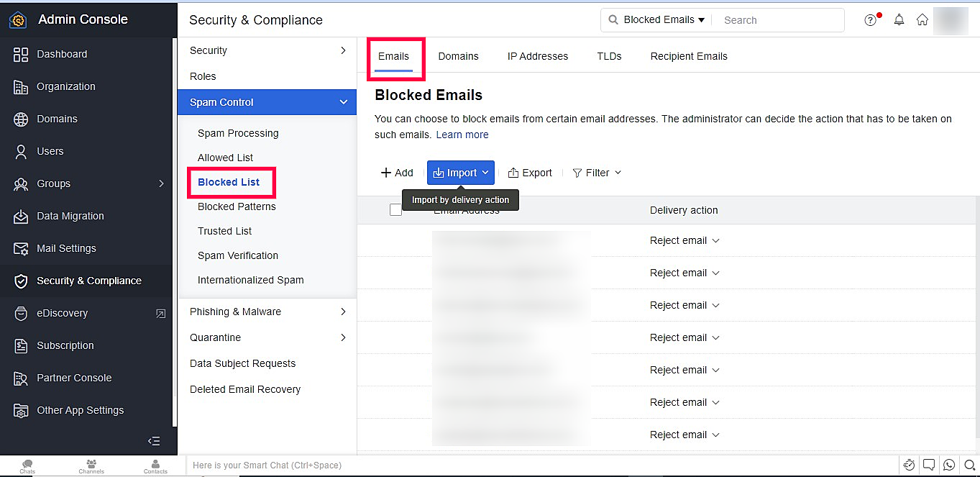
Task: Open Contacts in the bottom bar
Action: tap(155, 466)
